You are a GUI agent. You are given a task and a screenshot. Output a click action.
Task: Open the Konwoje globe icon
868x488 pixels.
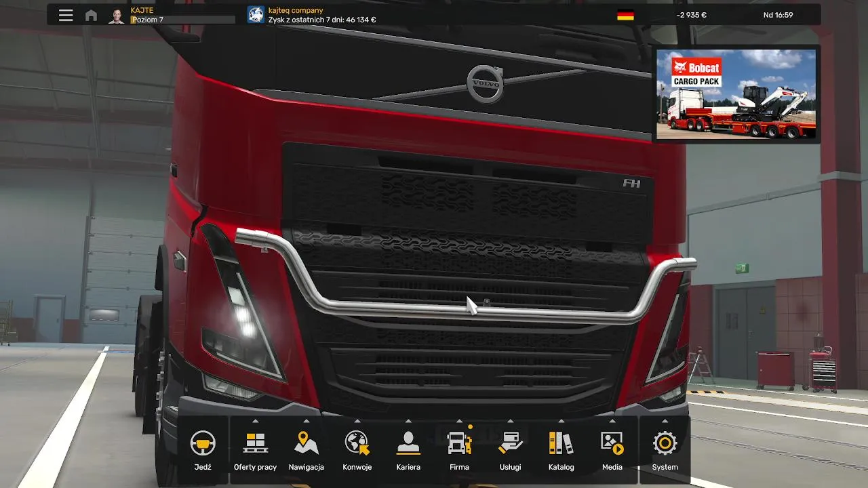[357, 443]
